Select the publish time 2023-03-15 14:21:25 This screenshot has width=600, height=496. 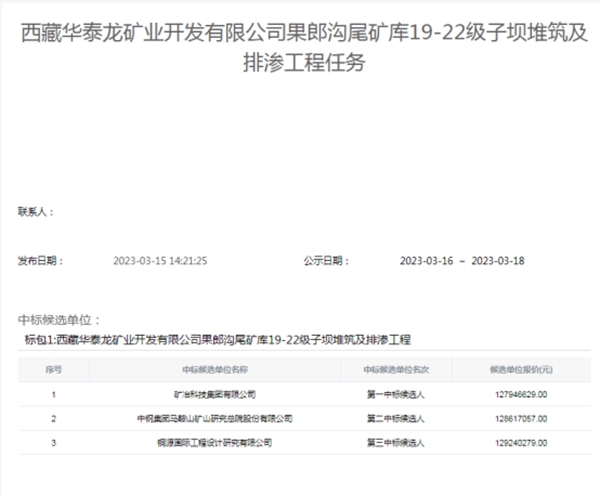click(x=160, y=261)
